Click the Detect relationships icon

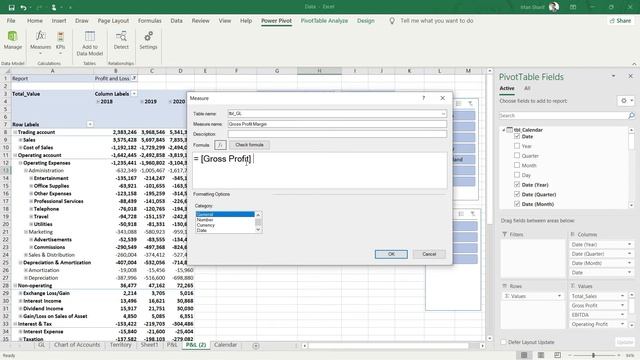(121, 37)
